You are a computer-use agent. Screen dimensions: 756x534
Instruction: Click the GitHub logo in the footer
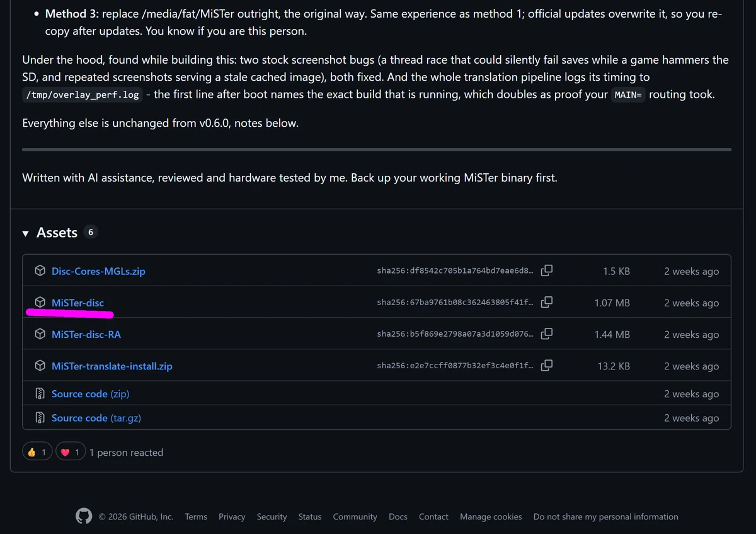click(x=84, y=516)
